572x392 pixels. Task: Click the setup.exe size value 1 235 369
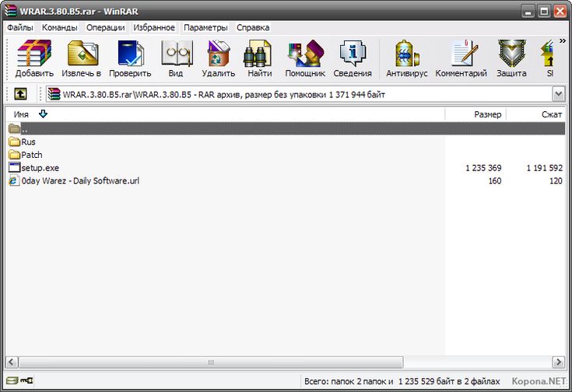point(483,168)
